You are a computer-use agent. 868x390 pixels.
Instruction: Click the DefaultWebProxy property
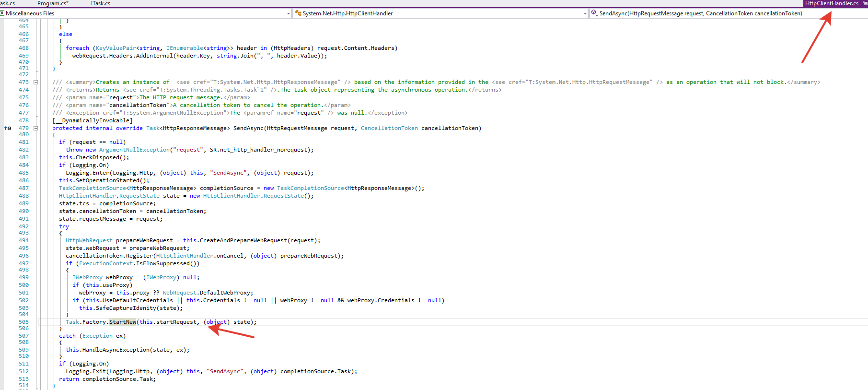click(x=225, y=293)
